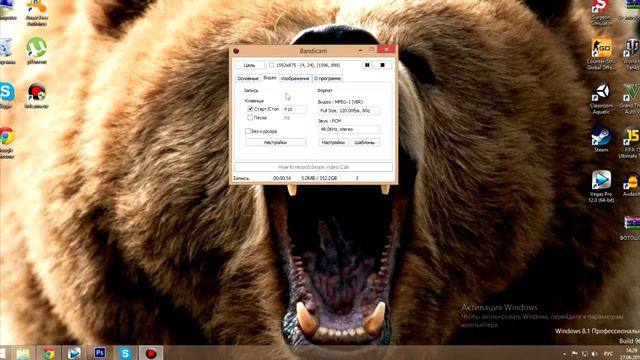Click the Full Size video format field
The height and width of the screenshot is (360, 640).
pyautogui.click(x=349, y=111)
